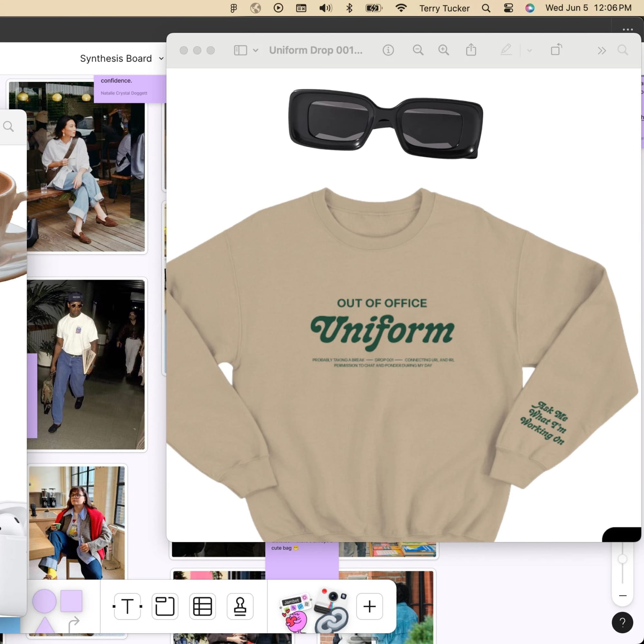Open macOS Control Center toggles

pyautogui.click(x=508, y=8)
